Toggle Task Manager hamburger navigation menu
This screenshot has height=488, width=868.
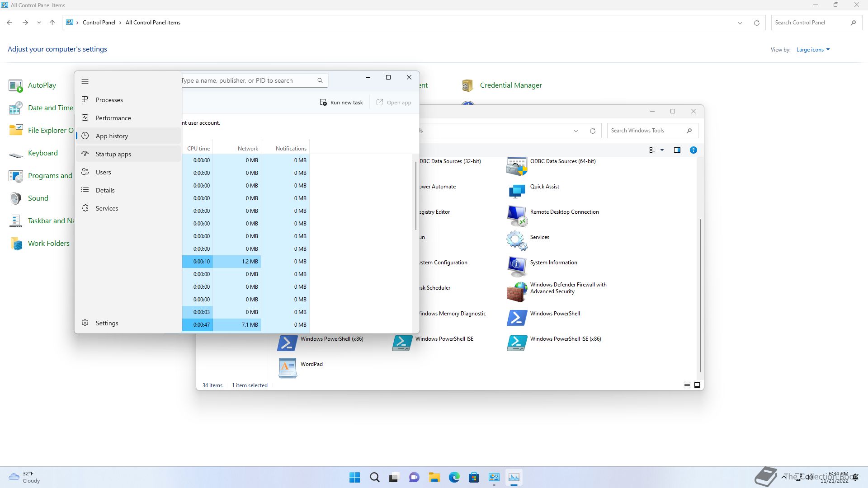(85, 81)
